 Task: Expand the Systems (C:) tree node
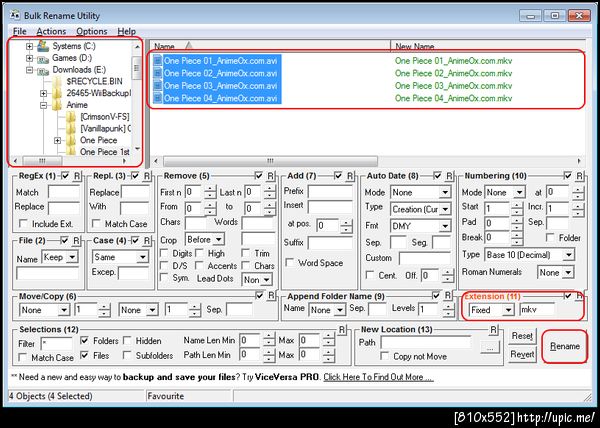pyautogui.click(x=29, y=46)
